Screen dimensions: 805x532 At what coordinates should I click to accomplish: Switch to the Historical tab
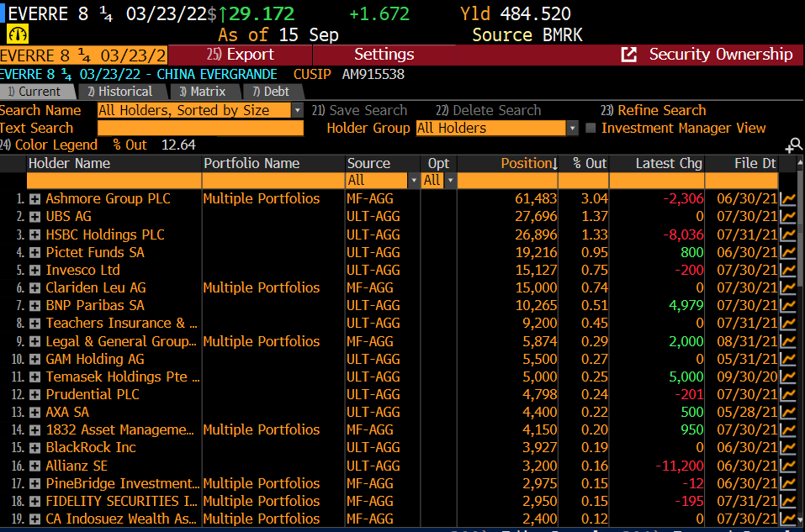[x=120, y=92]
